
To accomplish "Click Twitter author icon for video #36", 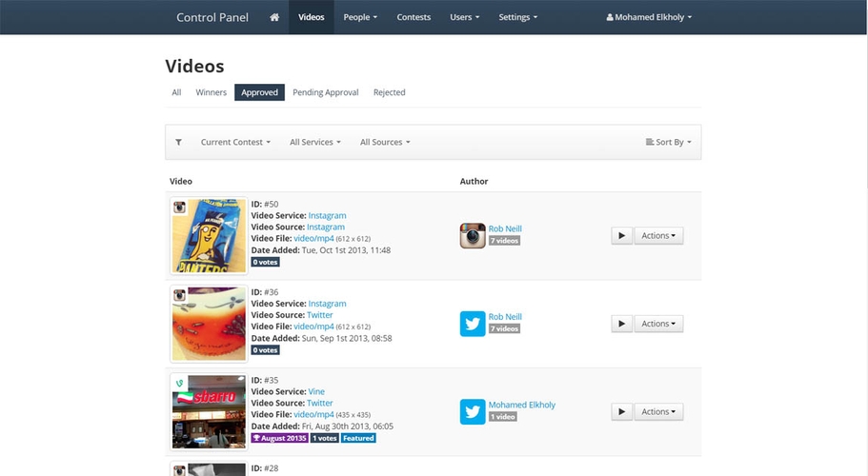I will click(x=473, y=324).
